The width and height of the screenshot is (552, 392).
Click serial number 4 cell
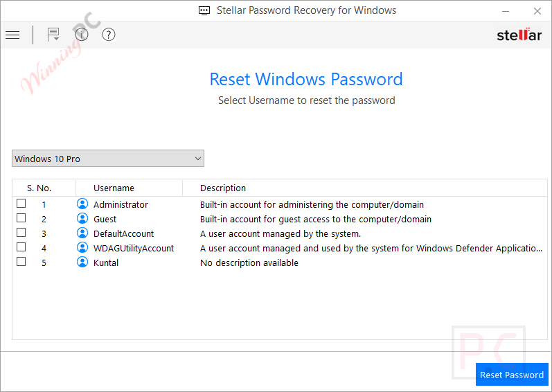coord(44,249)
